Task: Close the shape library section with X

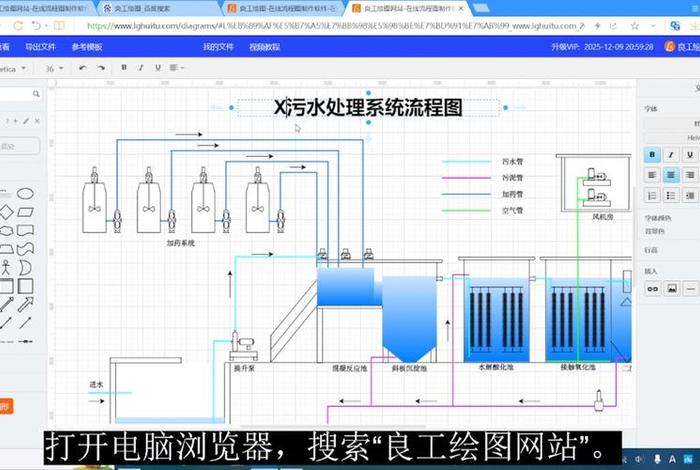Action: tap(37, 121)
